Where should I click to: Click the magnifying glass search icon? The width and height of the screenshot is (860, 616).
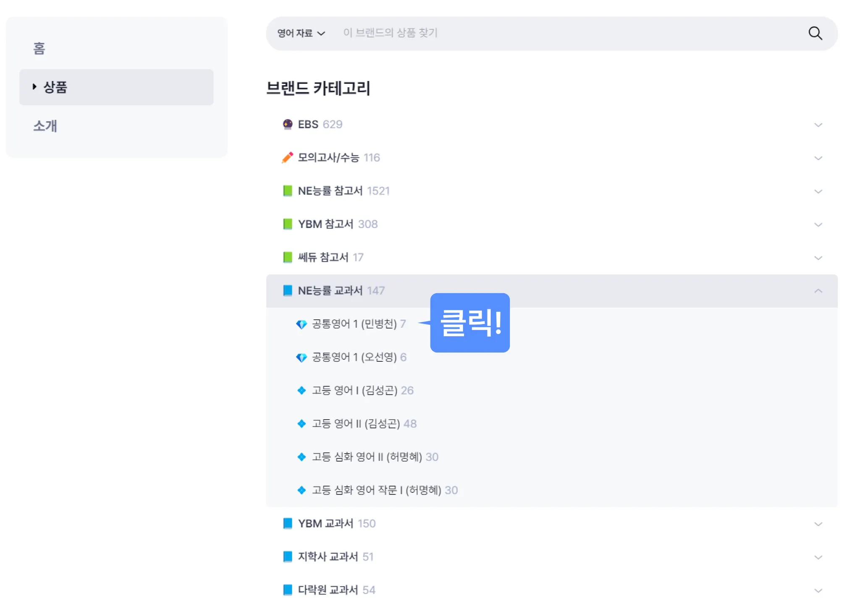click(x=815, y=33)
